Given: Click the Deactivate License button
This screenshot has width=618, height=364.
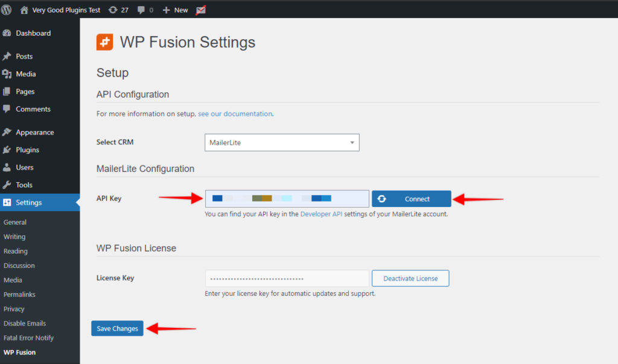Looking at the screenshot, I should click(410, 278).
